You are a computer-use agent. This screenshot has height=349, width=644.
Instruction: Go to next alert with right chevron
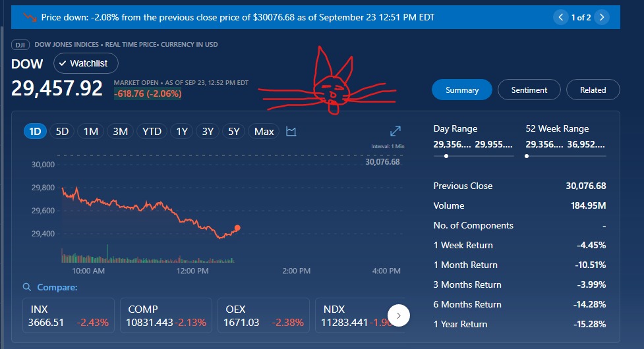[x=600, y=18]
